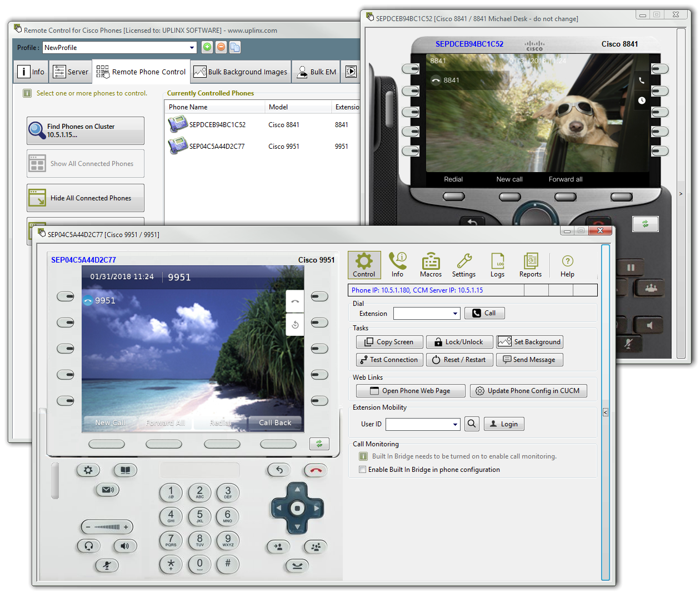Add a new profile with the green plus icon
The image size is (700, 594).
[207, 47]
